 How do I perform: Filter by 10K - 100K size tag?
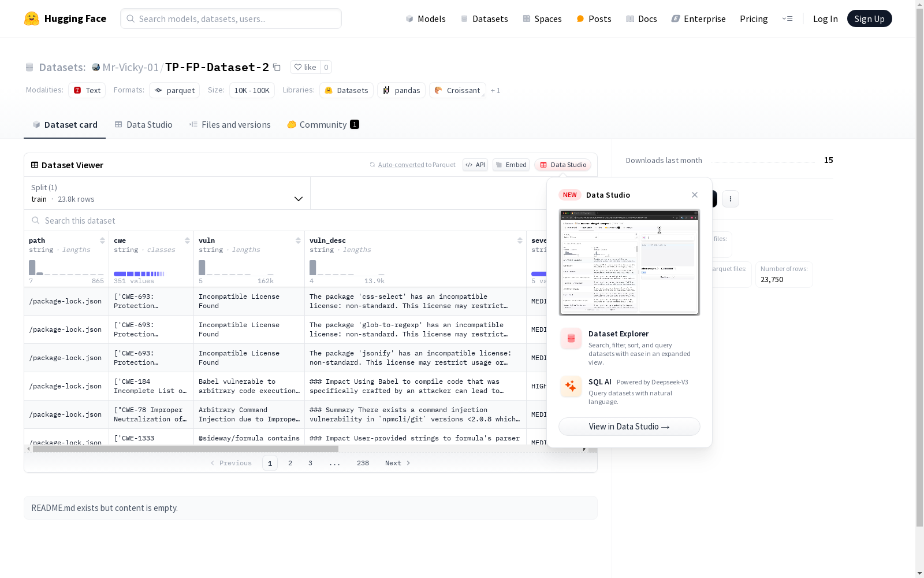pos(252,90)
